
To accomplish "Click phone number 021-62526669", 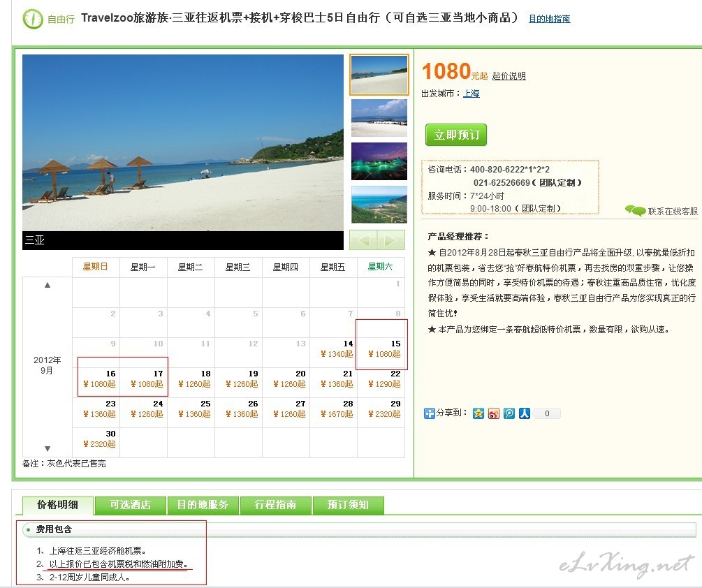I will coord(502,183).
